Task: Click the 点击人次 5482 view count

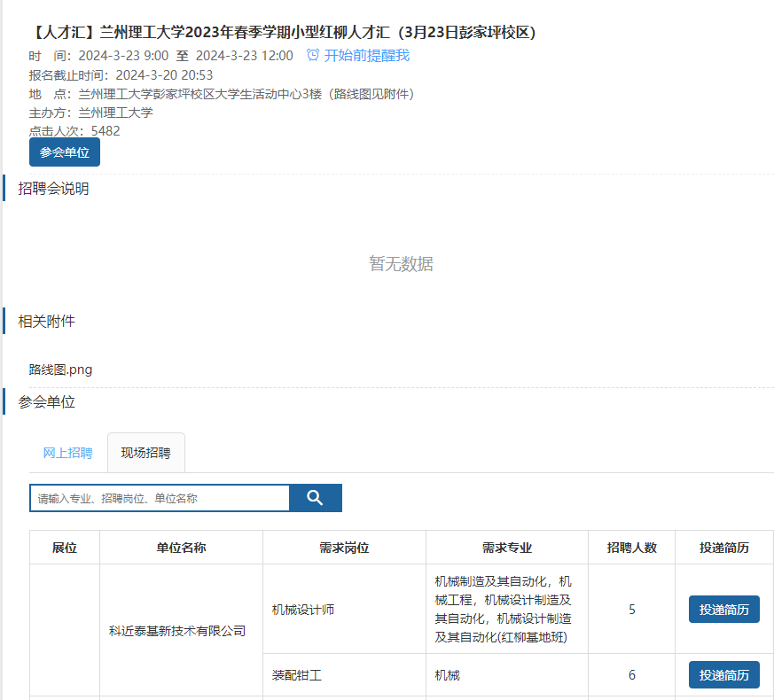Action: coord(74,131)
